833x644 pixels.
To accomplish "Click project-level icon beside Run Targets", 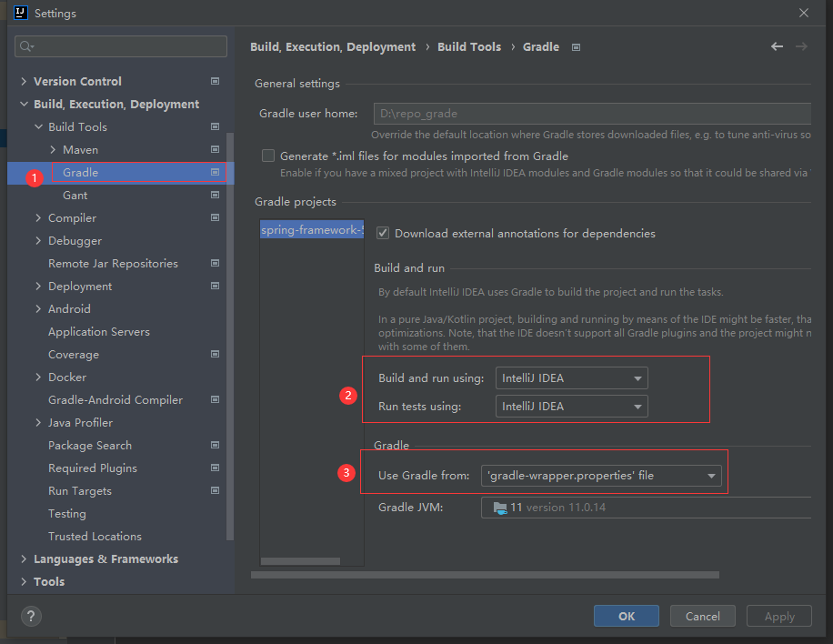I will pos(216,490).
